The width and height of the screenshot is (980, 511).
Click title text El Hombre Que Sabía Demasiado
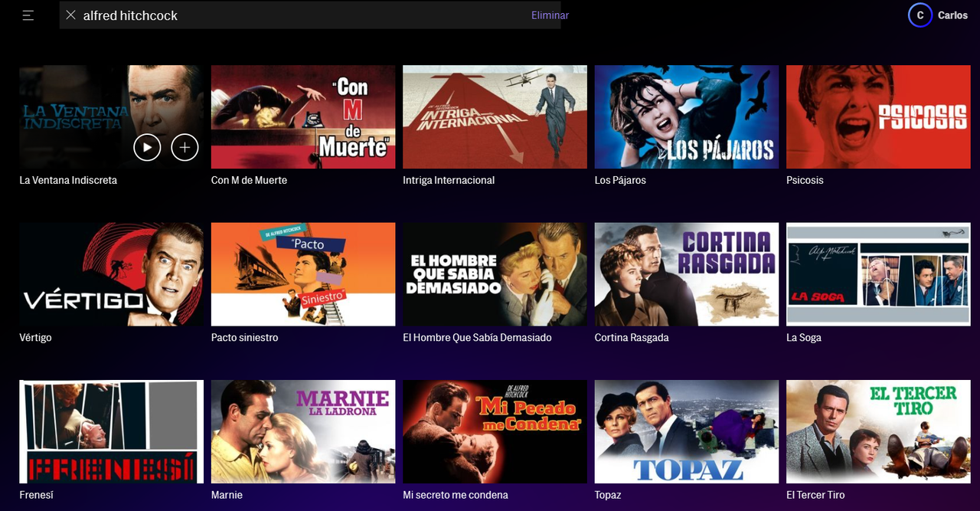(477, 337)
